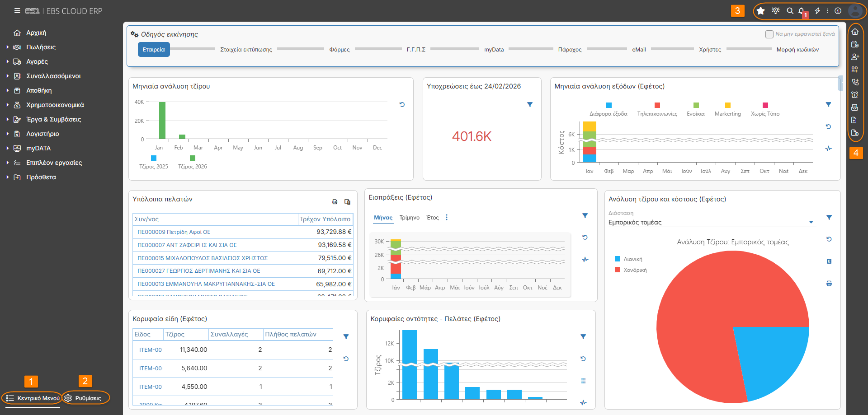
Task: Click the lightning bolt quick actions icon
Action: [817, 11]
